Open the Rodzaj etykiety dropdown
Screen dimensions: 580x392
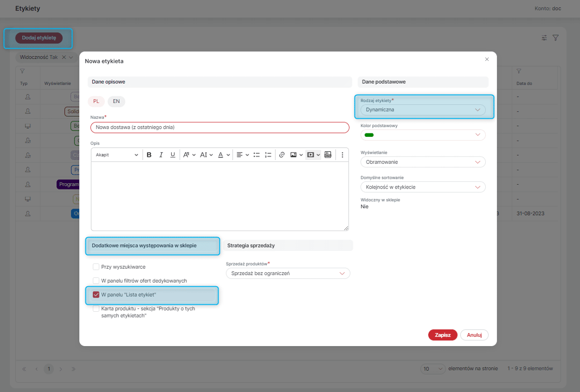423,110
